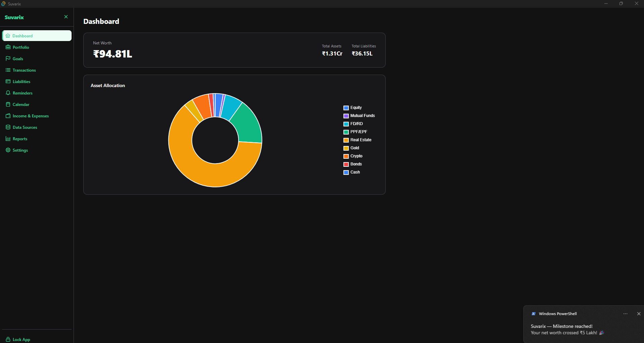The image size is (644, 343).
Task: Toggle Mutual Funds legend swatch
Action: 346,116
